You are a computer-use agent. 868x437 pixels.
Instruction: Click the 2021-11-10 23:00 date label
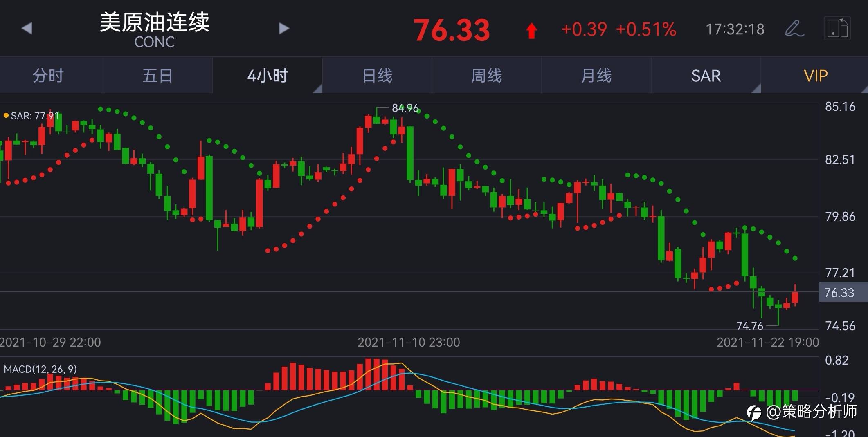tap(409, 342)
